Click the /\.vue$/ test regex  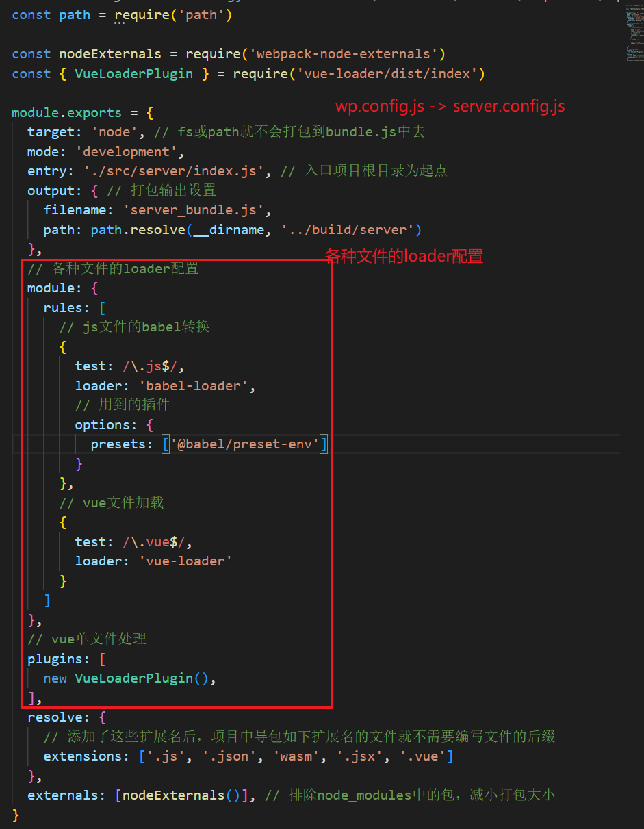click(154, 542)
